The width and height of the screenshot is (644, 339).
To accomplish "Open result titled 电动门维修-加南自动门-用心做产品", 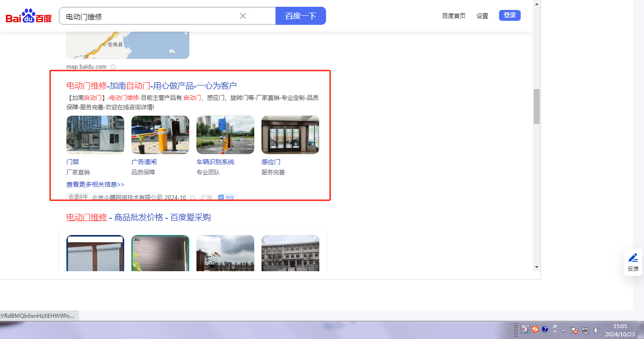I will click(152, 86).
